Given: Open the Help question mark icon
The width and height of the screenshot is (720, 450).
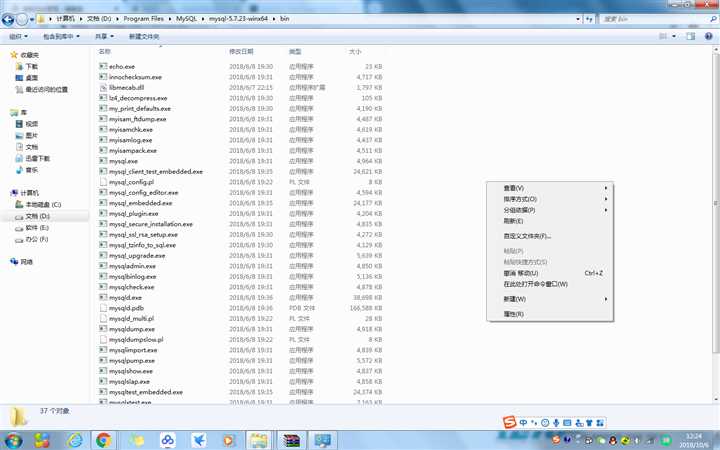Looking at the screenshot, I should [x=709, y=36].
